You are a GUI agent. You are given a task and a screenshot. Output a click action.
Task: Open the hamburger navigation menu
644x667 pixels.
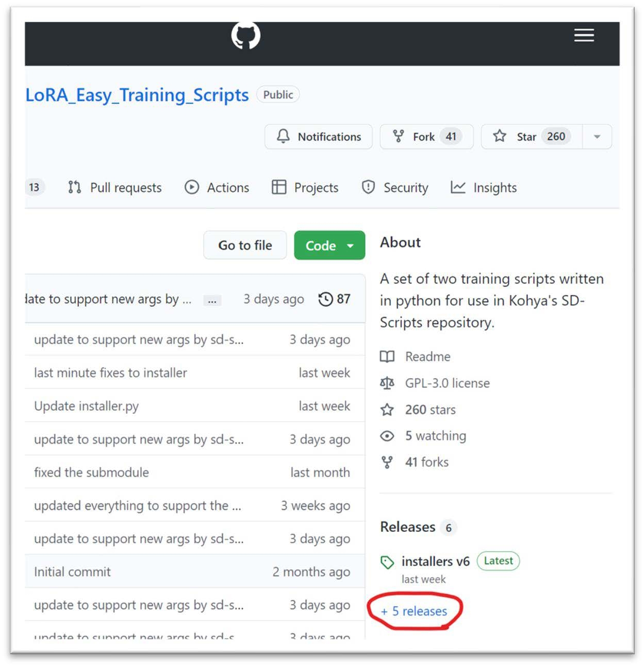pos(584,35)
